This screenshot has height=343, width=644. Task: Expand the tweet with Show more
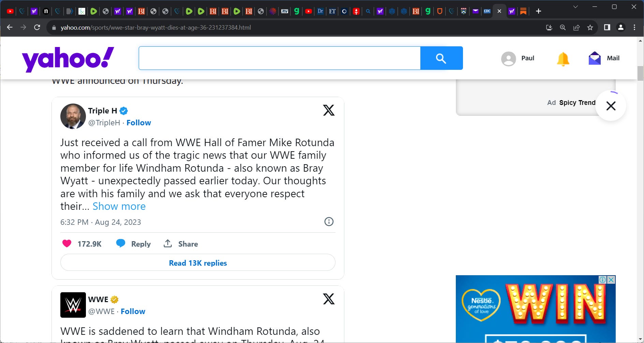tap(119, 206)
